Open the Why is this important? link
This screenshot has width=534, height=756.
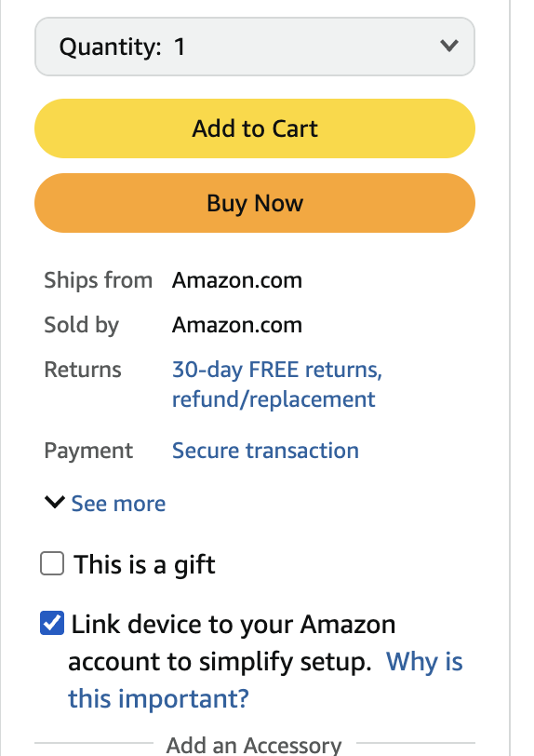pos(265,680)
